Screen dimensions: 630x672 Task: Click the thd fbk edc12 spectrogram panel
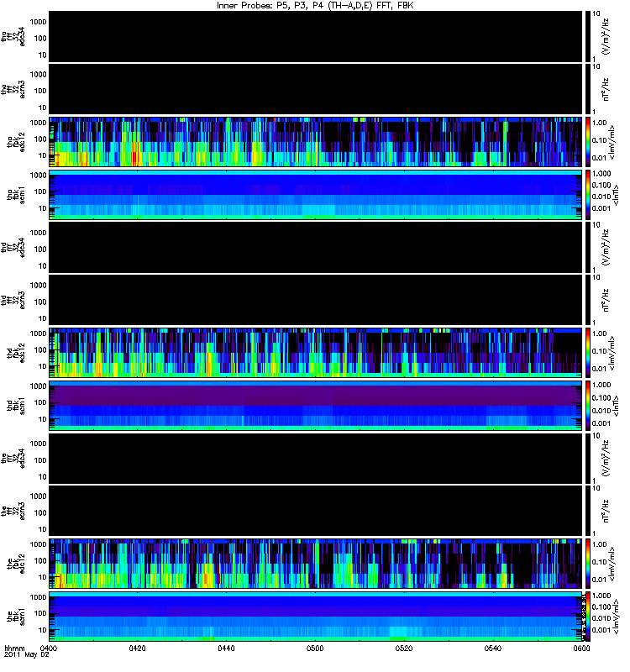pos(316,353)
